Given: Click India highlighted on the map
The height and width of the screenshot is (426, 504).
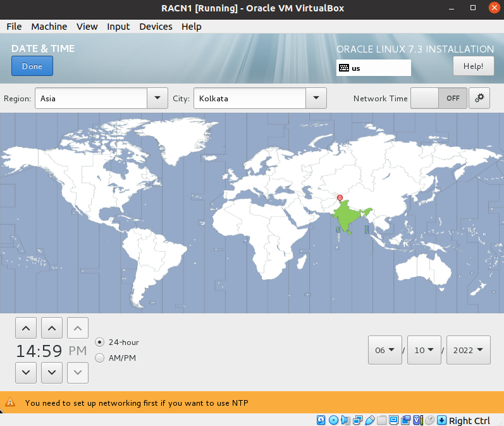Looking at the screenshot, I should click(347, 216).
